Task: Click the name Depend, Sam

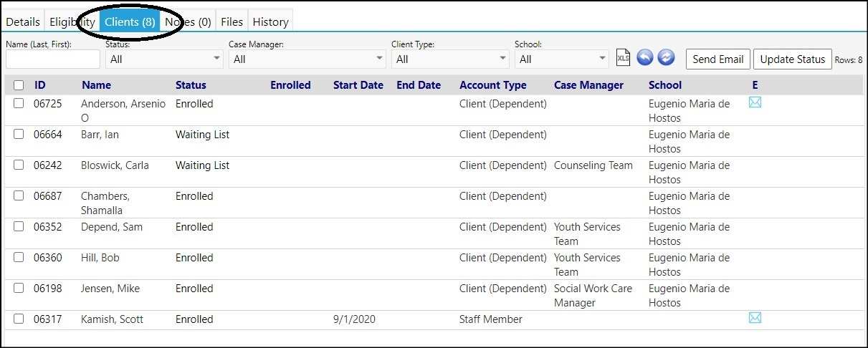Action: tap(112, 227)
